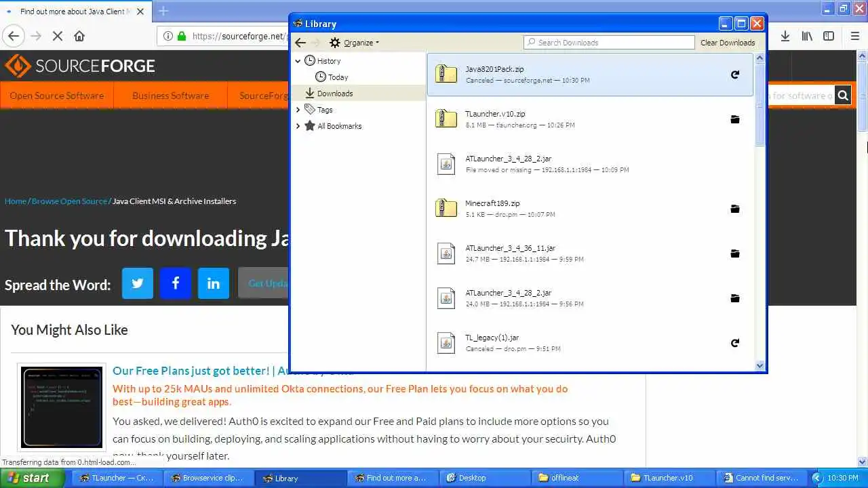Click the Search Downloads field
This screenshot has height=488, width=868.
[x=609, y=43]
